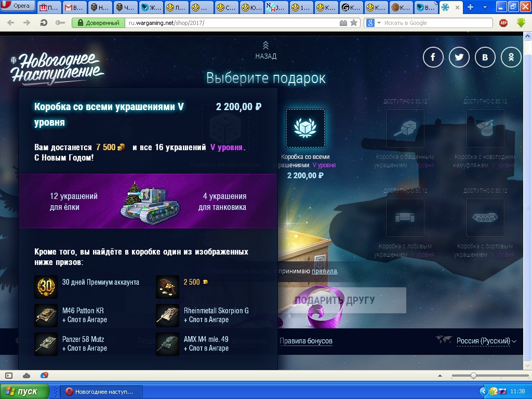Switch to the tab labeled J...

276,7
